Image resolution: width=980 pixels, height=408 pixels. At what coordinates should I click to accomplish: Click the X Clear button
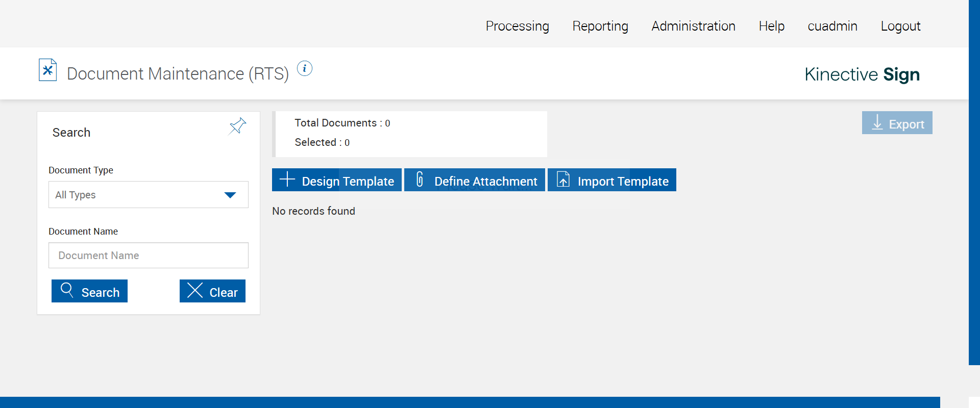(x=212, y=291)
